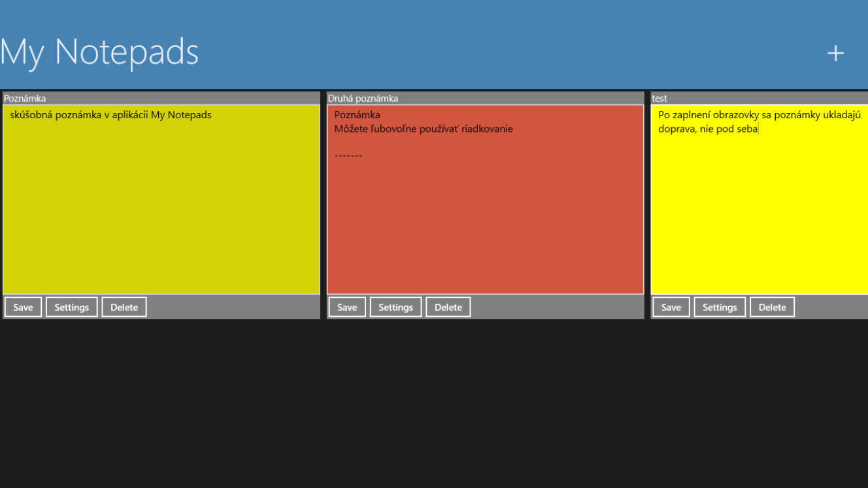Click line 'Po zaplnení obrazovky sa poznámky ukladajú'

pyautogui.click(x=759, y=115)
